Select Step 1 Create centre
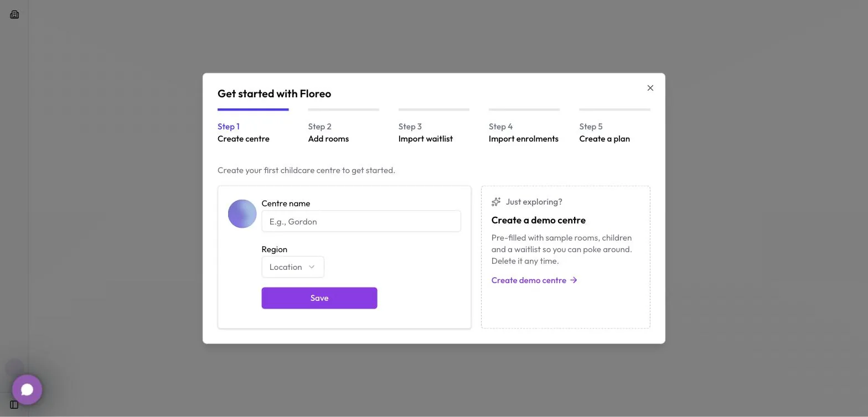This screenshot has height=417, width=868. (x=253, y=127)
